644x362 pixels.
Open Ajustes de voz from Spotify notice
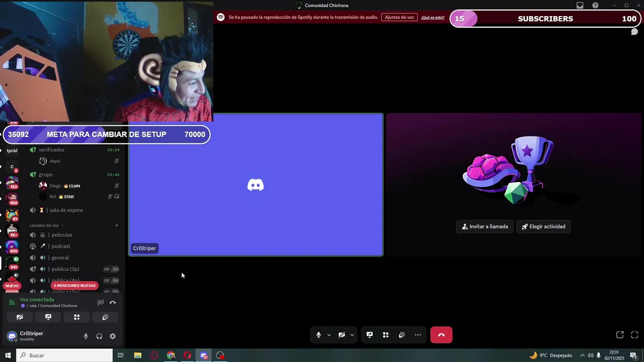point(399,17)
